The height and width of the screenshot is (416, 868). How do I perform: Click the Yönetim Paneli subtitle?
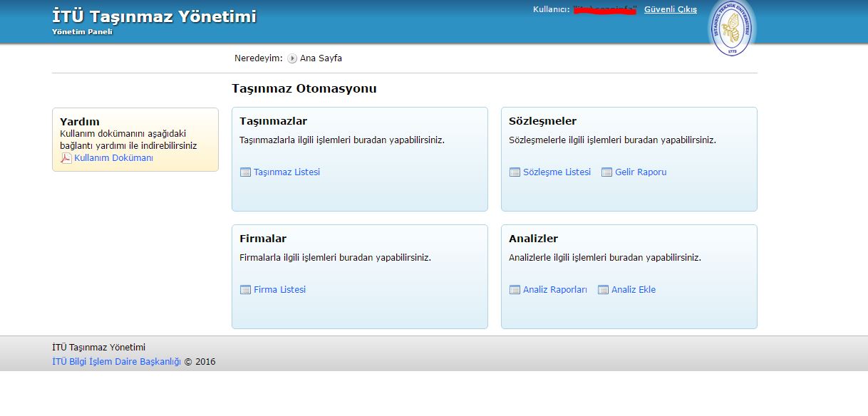click(x=82, y=32)
